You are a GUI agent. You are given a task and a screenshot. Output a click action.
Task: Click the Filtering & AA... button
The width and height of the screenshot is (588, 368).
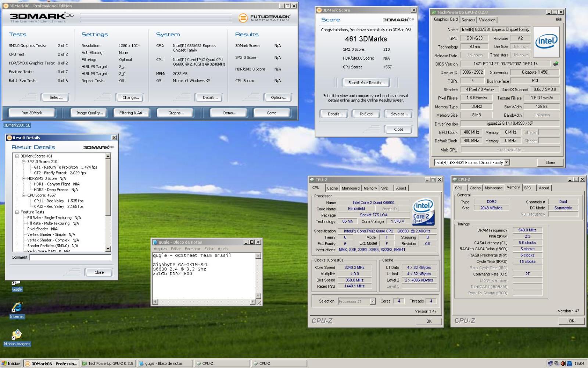pos(132,113)
